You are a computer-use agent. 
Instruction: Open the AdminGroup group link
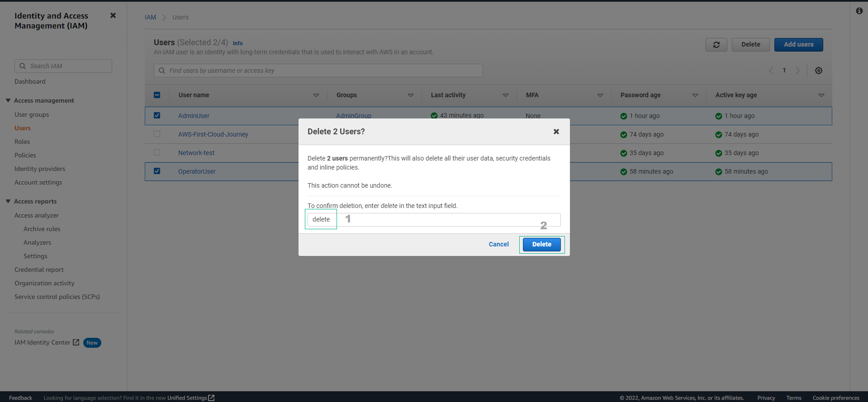tap(354, 115)
